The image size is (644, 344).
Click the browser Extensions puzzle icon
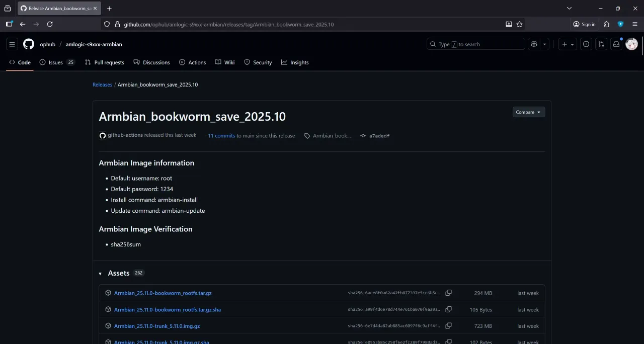606,24
